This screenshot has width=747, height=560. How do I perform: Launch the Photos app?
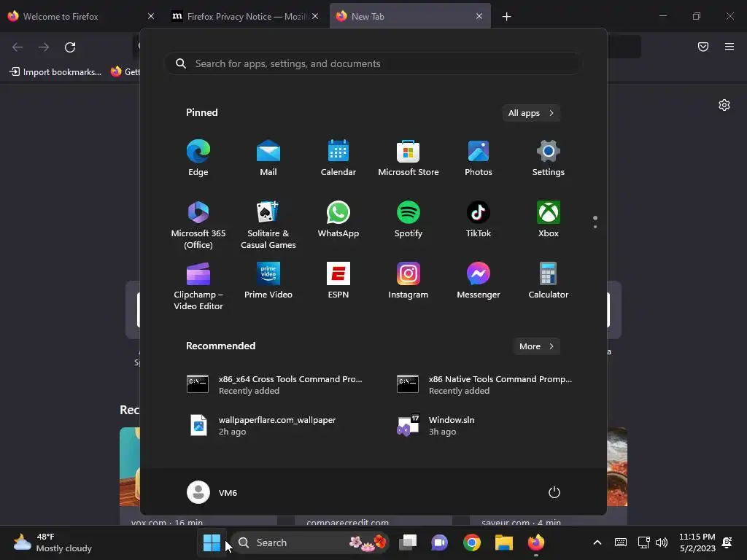479,158
